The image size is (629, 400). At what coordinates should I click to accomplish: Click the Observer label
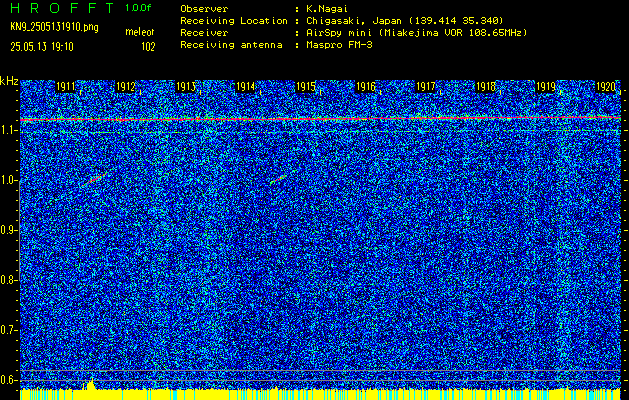click(x=204, y=9)
